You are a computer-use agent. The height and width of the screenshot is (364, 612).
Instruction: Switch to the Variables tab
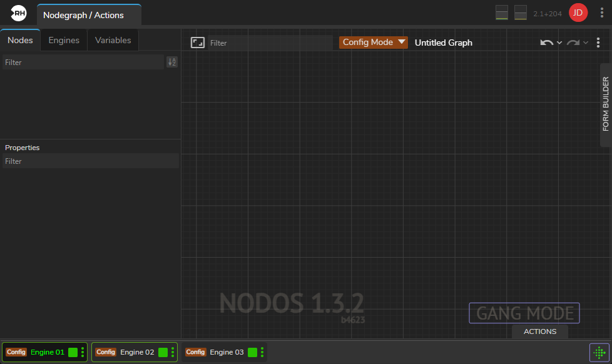point(113,40)
